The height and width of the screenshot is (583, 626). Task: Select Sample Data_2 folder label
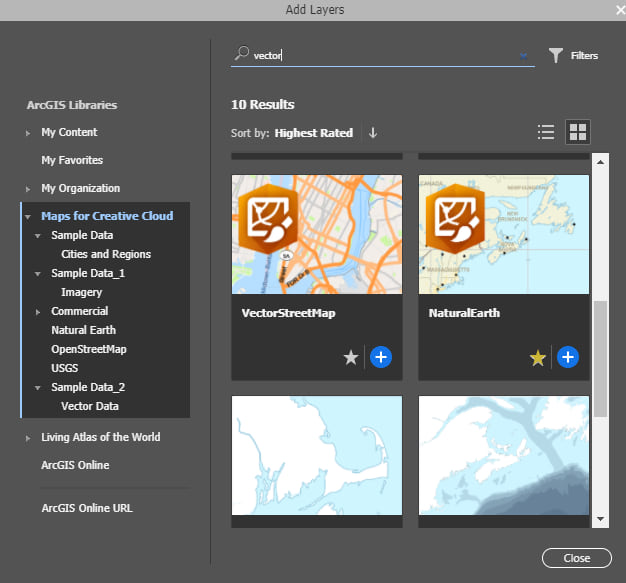[88, 387]
